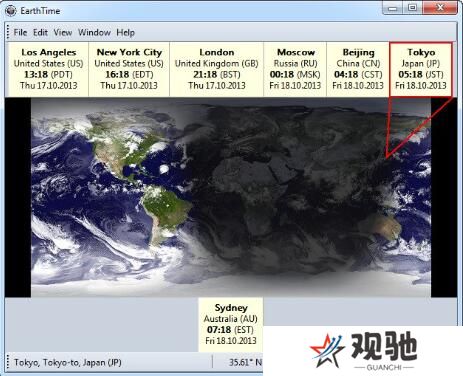The height and width of the screenshot is (376, 463).
Task: Open the Edit menu
Action: point(40,32)
